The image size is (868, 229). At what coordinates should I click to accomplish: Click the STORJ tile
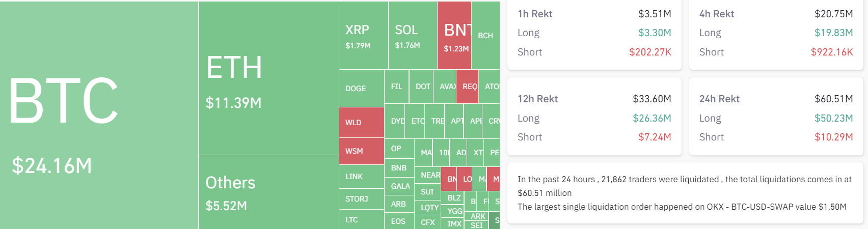[361, 199]
